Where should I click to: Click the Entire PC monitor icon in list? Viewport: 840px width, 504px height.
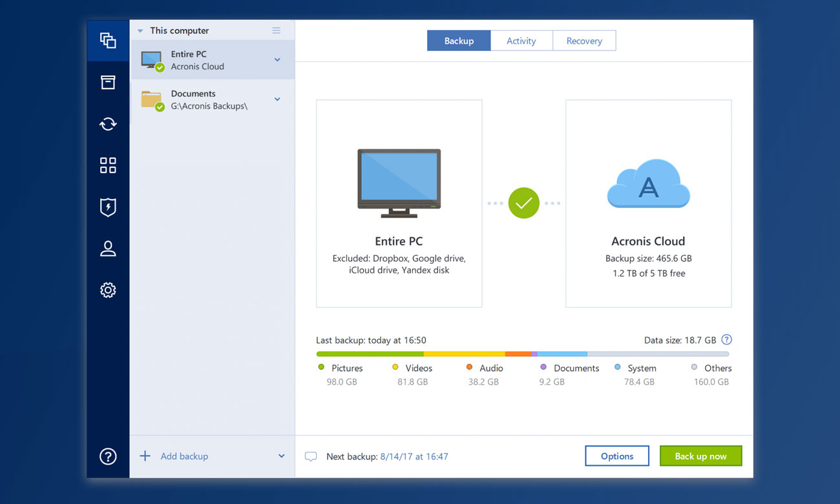click(x=152, y=60)
